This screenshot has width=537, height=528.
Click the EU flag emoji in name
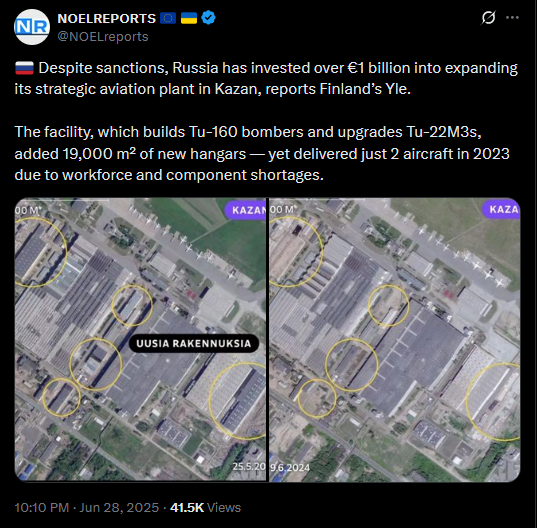[168, 18]
